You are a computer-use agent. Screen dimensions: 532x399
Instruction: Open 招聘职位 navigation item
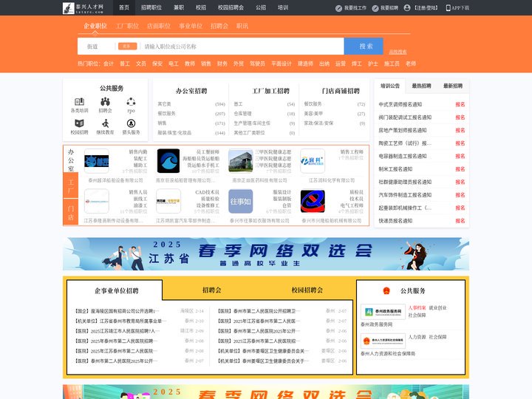pyautogui.click(x=151, y=7)
